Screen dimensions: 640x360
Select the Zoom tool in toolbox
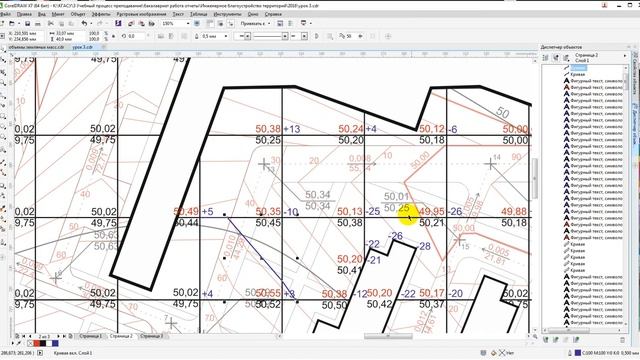(3, 84)
